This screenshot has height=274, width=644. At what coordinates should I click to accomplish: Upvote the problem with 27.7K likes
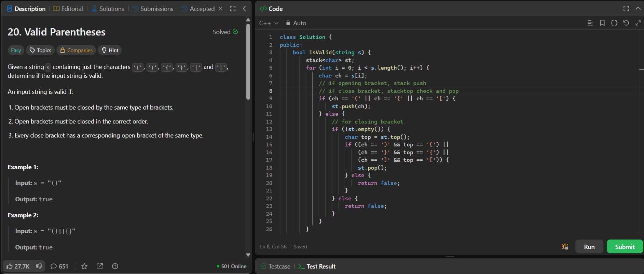tap(18, 266)
